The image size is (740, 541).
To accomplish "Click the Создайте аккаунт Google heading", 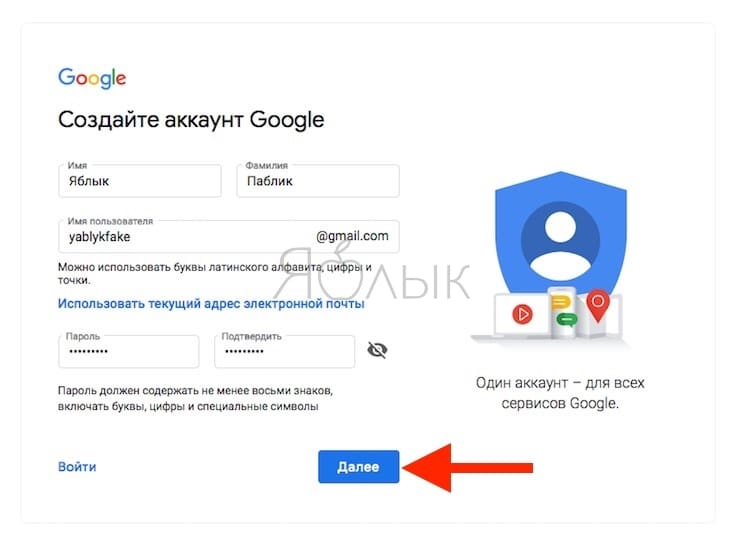I will (x=191, y=120).
